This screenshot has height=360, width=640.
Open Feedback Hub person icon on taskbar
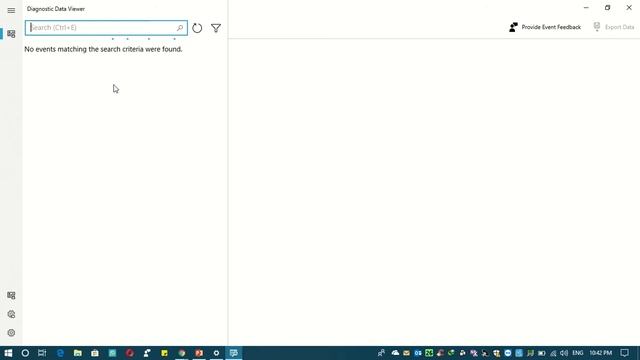click(x=147, y=353)
